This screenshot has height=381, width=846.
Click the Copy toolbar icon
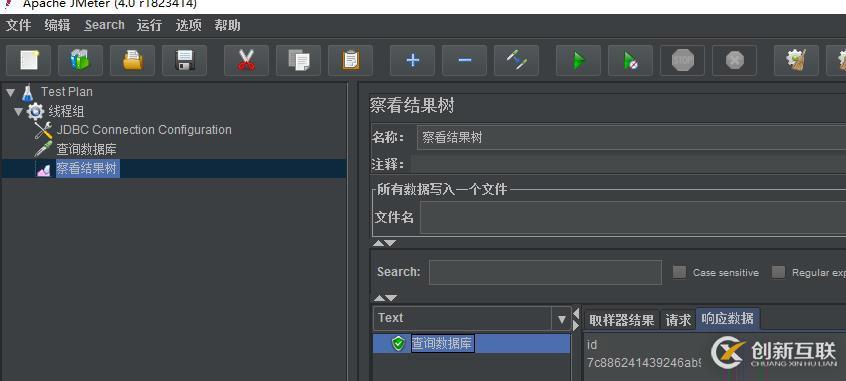click(298, 60)
